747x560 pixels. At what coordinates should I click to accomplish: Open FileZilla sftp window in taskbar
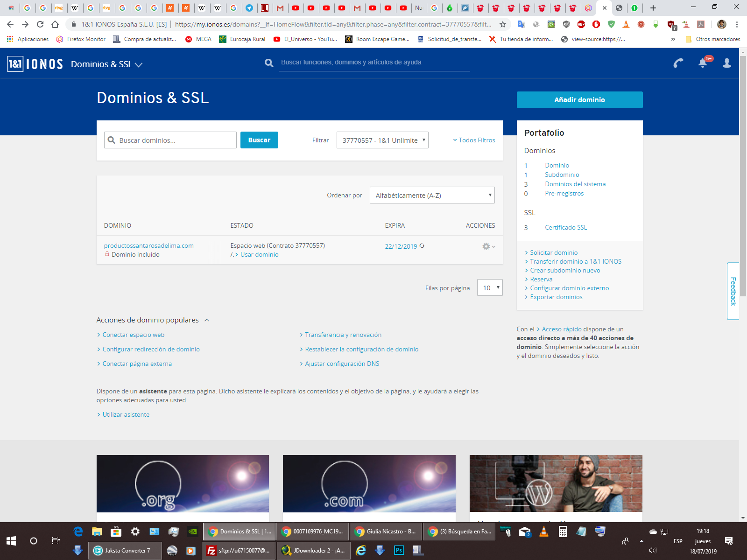(x=239, y=551)
